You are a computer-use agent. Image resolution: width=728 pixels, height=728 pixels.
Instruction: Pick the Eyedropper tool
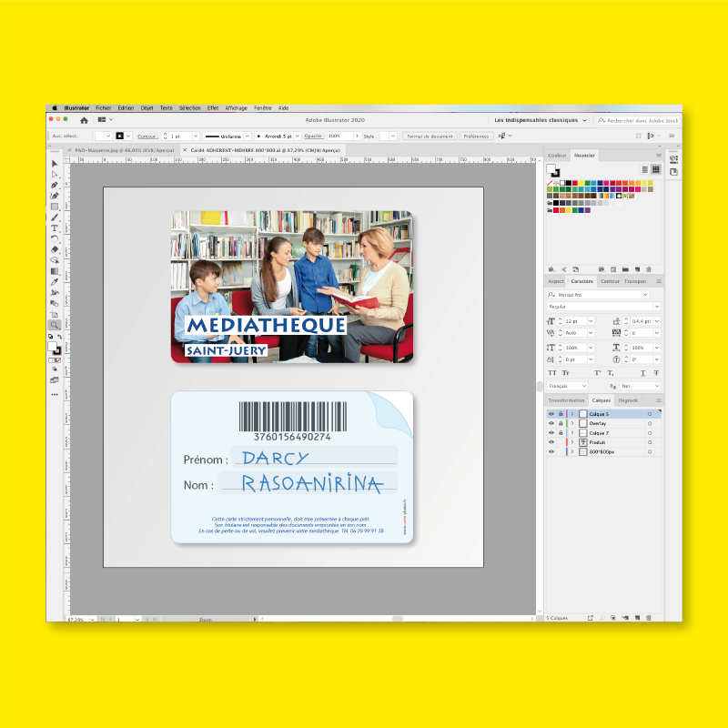[x=55, y=281]
